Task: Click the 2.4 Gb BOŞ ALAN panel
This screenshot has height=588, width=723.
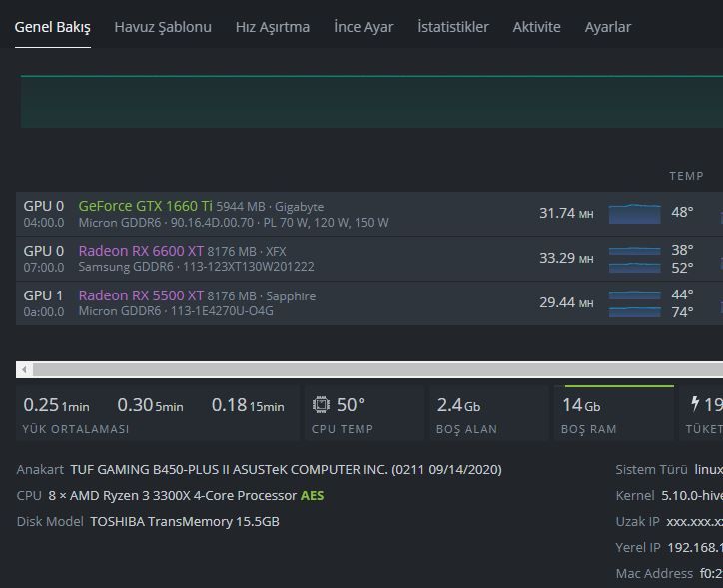Action: point(489,414)
